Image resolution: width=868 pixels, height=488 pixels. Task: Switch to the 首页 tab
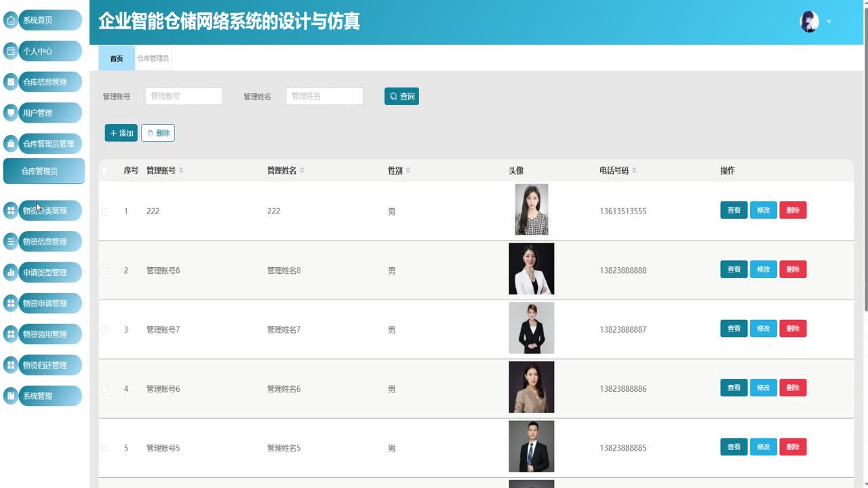point(117,58)
